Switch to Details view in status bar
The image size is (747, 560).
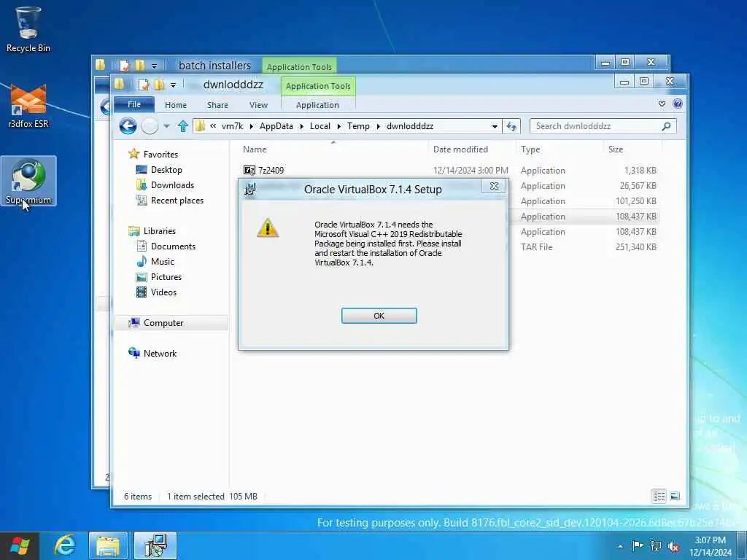659,496
